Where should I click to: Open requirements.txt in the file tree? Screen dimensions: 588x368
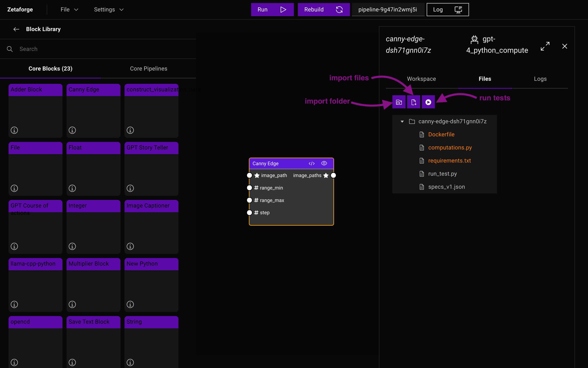click(450, 161)
